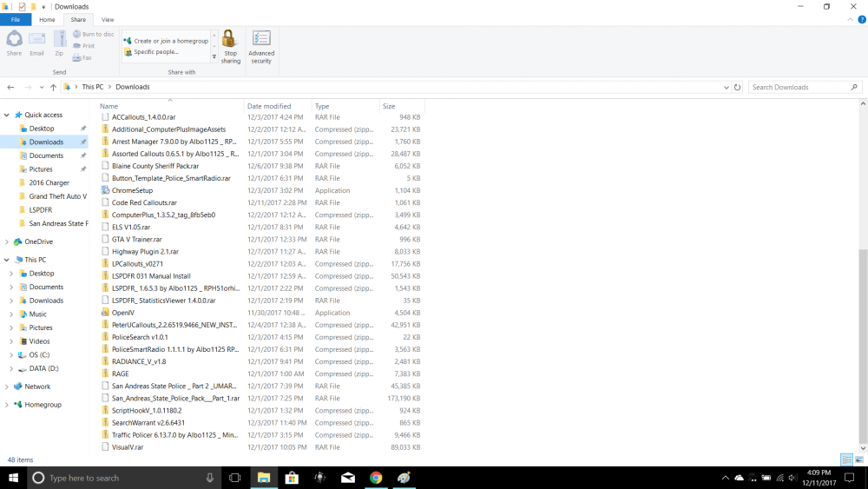Image resolution: width=868 pixels, height=489 pixels.
Task: Expand the Homegroup tree node
Action: [x=7, y=405]
